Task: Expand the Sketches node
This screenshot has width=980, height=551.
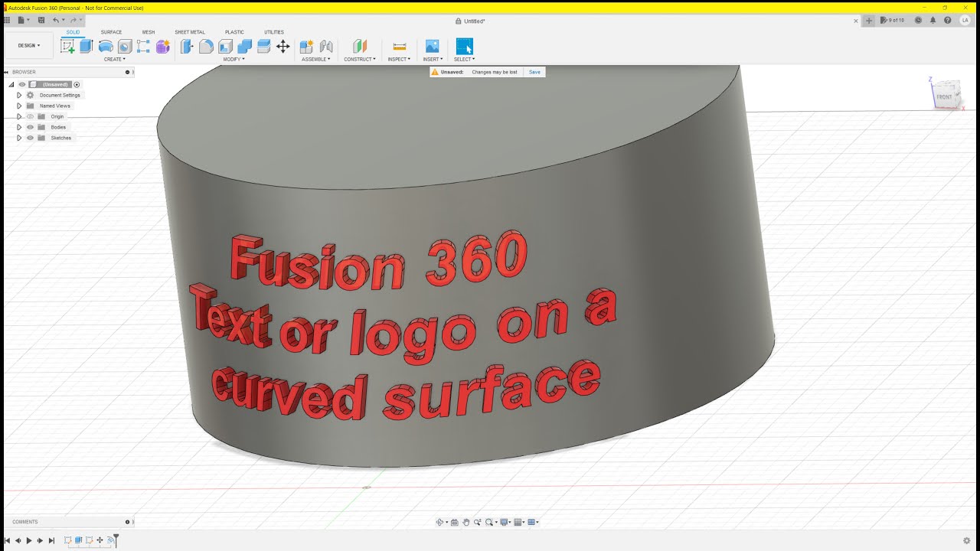Action: [x=19, y=138]
